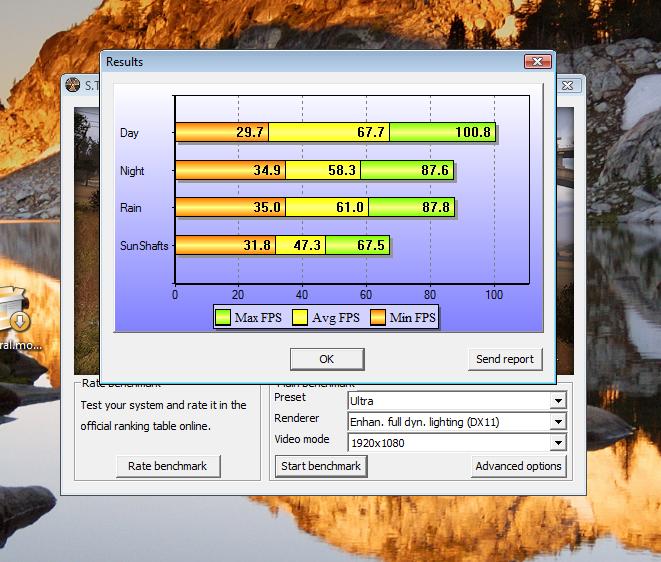
Task: Click the yellow Avg FPS legend swatch
Action: 300,317
